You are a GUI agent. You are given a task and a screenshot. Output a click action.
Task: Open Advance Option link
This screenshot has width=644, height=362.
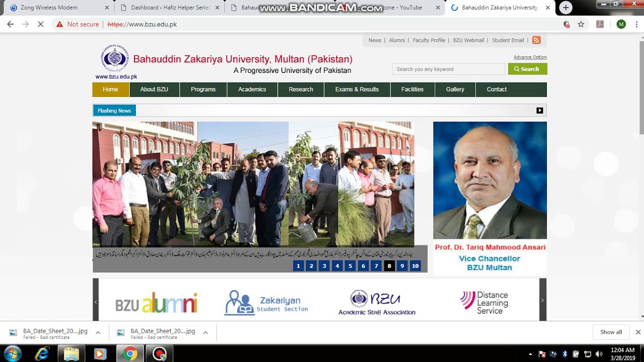click(530, 57)
